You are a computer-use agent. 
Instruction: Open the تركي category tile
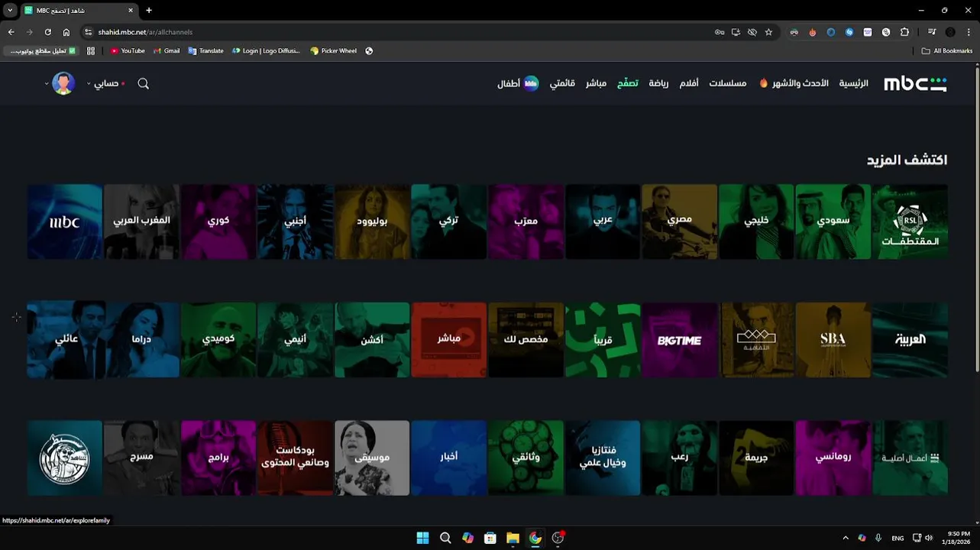[448, 222]
